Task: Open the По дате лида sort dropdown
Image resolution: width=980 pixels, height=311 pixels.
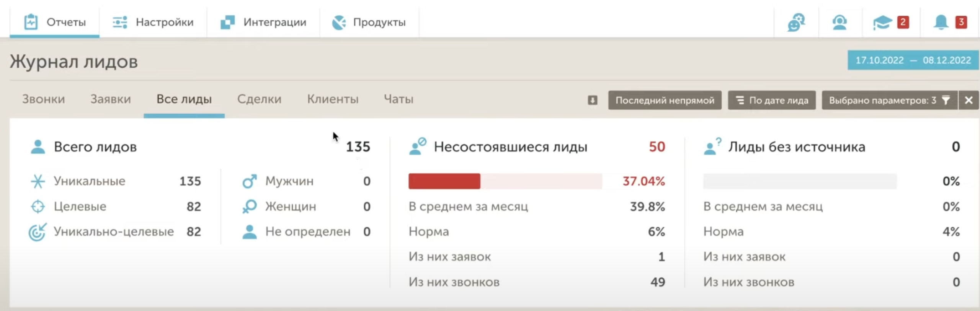Action: point(772,100)
